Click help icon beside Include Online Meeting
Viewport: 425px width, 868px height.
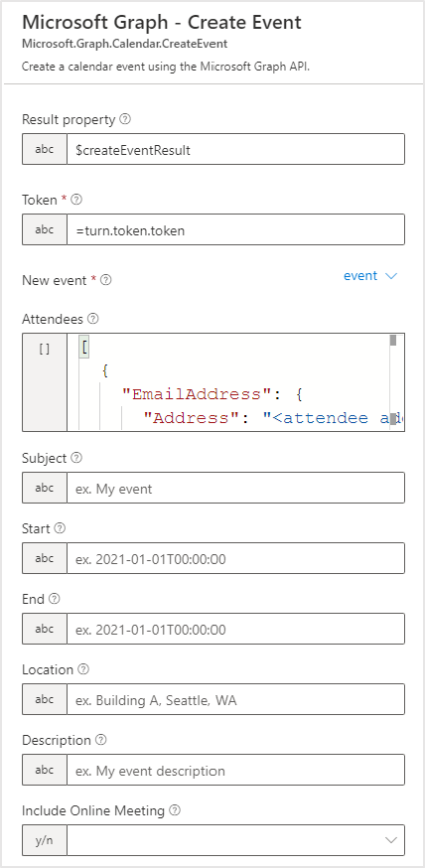[175, 810]
